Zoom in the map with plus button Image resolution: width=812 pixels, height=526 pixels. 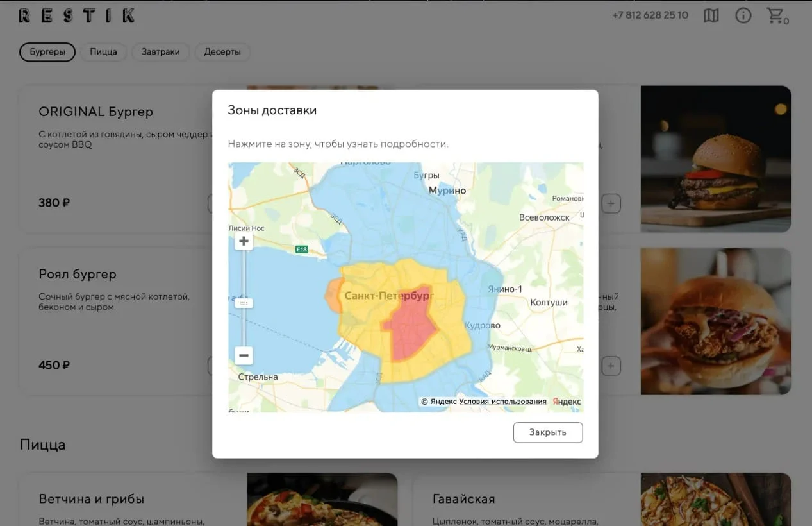coord(244,242)
